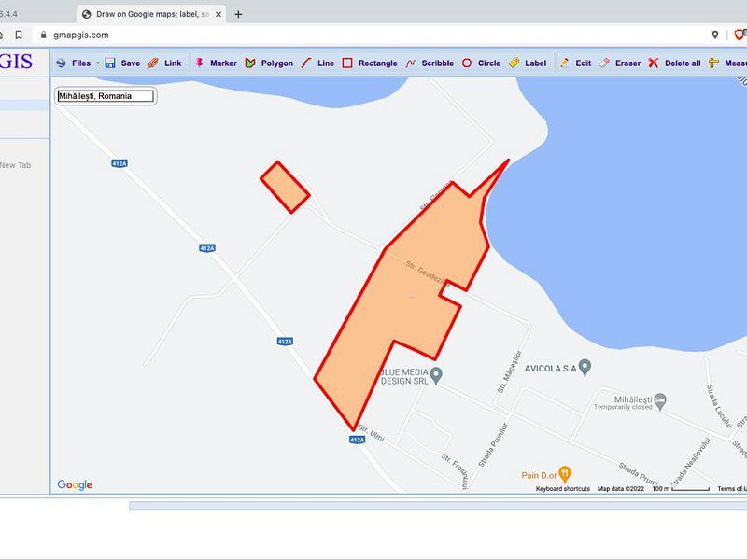The height and width of the screenshot is (560, 747).
Task: Click the Save toolbar button
Action: tap(122, 63)
